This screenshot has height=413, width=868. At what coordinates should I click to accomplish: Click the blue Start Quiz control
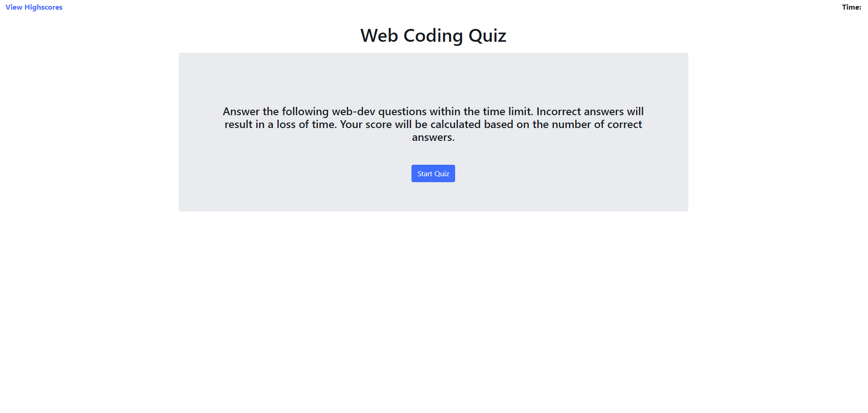(433, 173)
